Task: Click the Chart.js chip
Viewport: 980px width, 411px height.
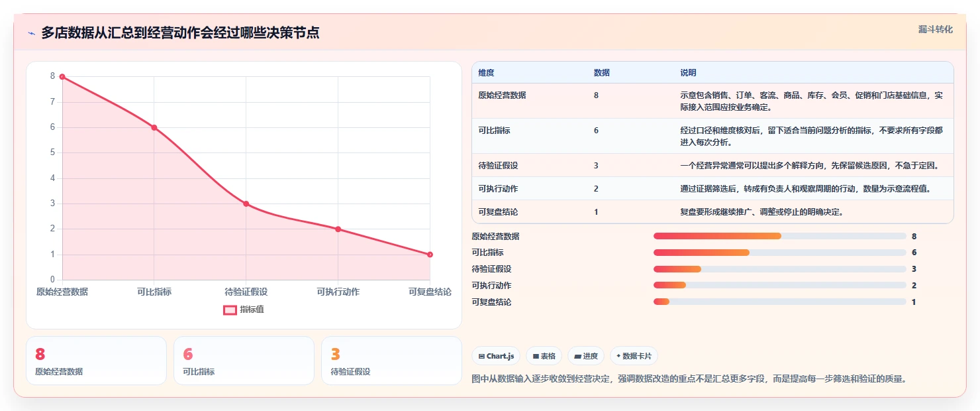Action: pos(496,356)
